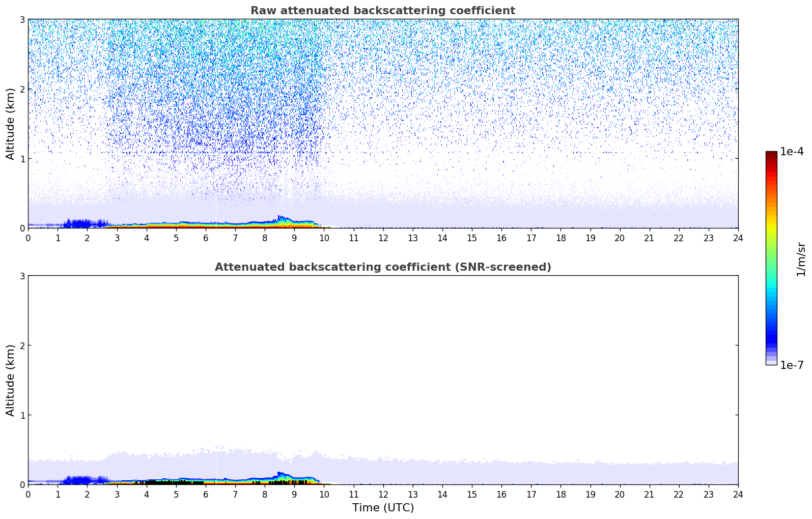812x519 pixels.
Task: Select hour 12 on the top plot's time axis
Action: pyautogui.click(x=383, y=238)
